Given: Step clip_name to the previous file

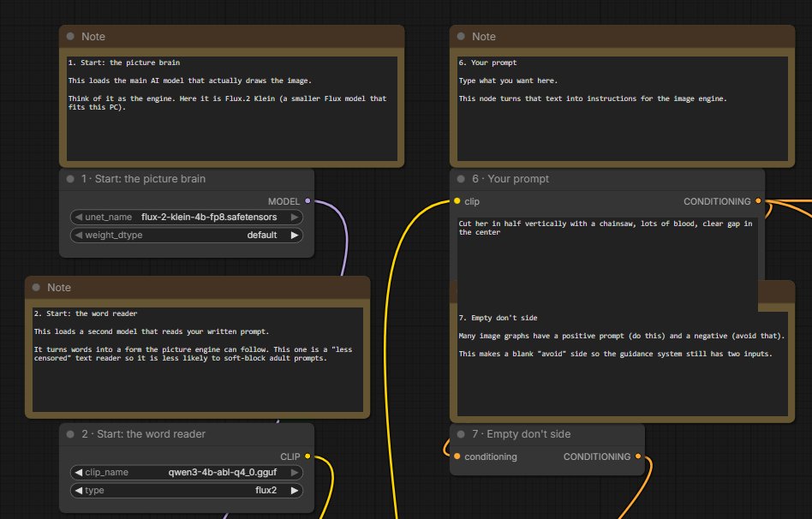Looking at the screenshot, I should [79, 473].
